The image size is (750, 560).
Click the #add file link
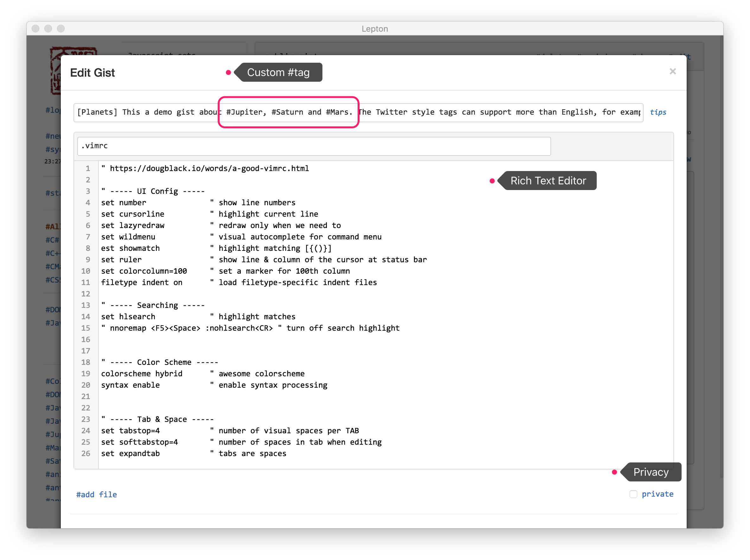pyautogui.click(x=97, y=494)
